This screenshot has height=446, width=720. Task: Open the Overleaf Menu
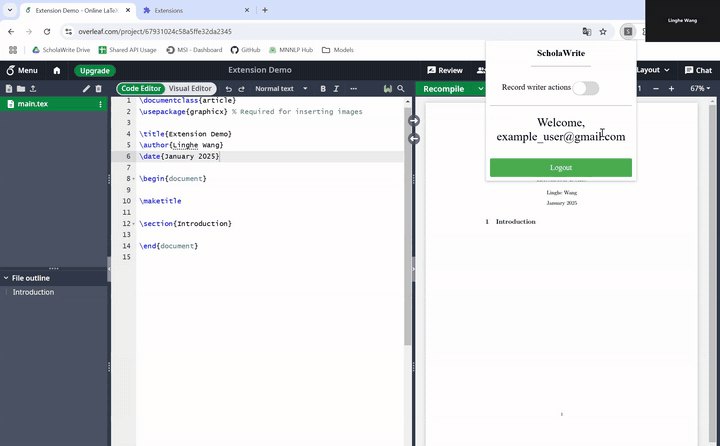[22, 70]
